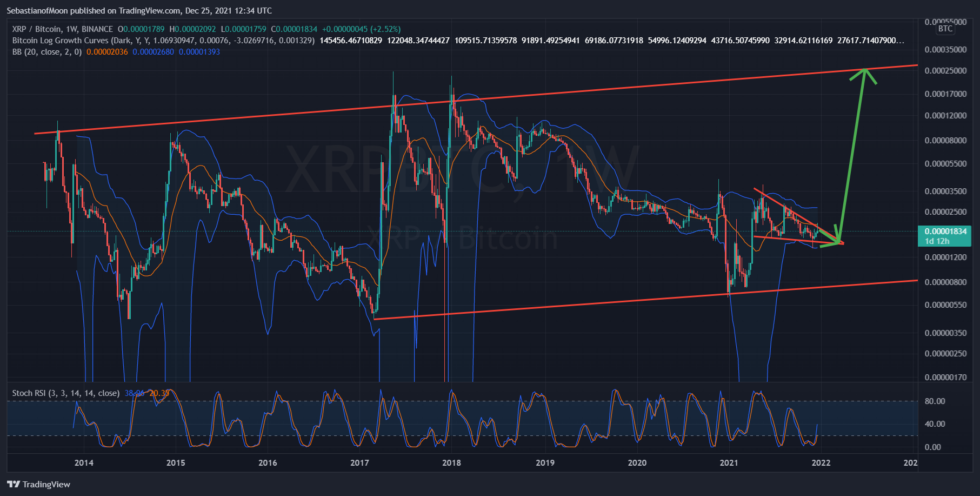The height and width of the screenshot is (496, 980).
Task: Click the open value O0.00001789
Action: click(x=141, y=29)
